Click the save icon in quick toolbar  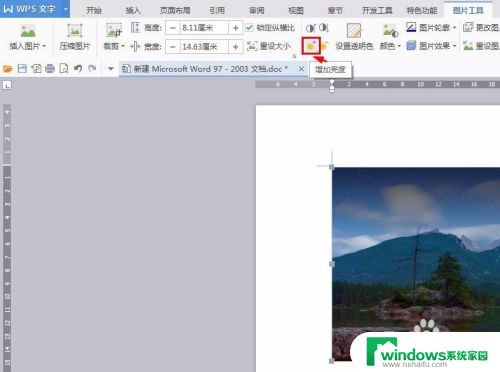[22, 69]
